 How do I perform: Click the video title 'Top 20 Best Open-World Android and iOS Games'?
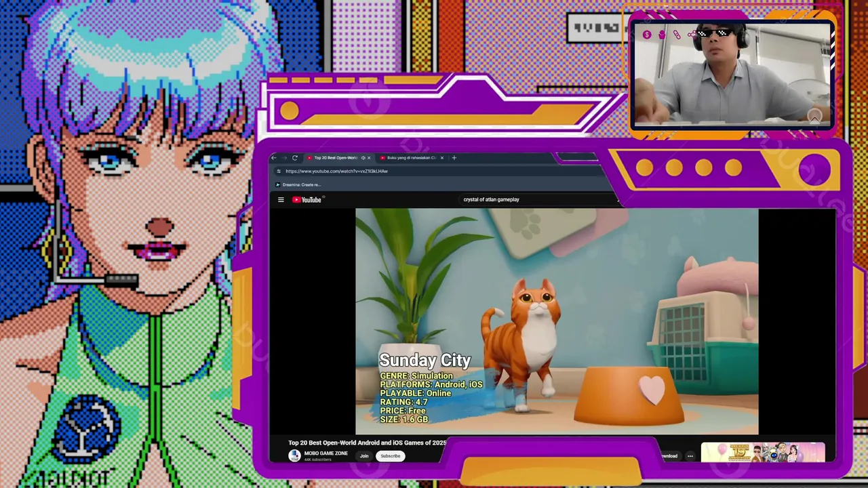pyautogui.click(x=367, y=443)
